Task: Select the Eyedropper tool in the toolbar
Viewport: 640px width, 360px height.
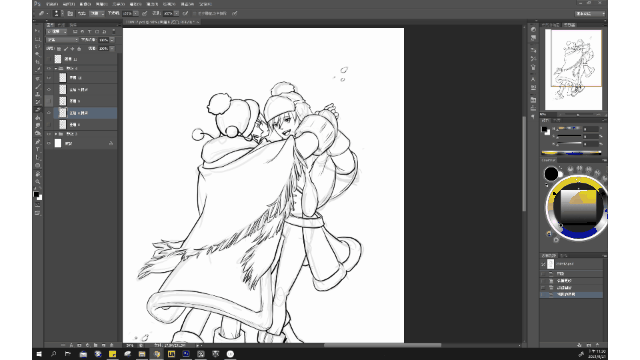Action: pos(38,70)
